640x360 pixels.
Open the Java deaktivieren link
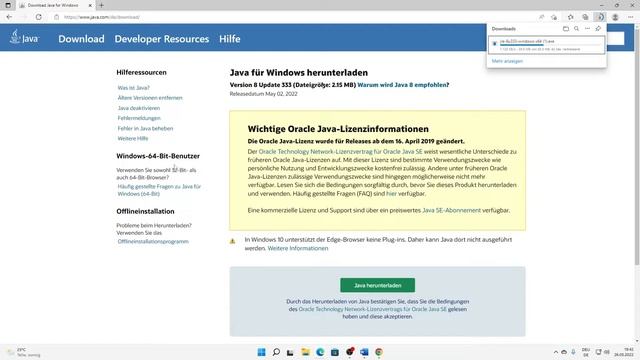139,108
